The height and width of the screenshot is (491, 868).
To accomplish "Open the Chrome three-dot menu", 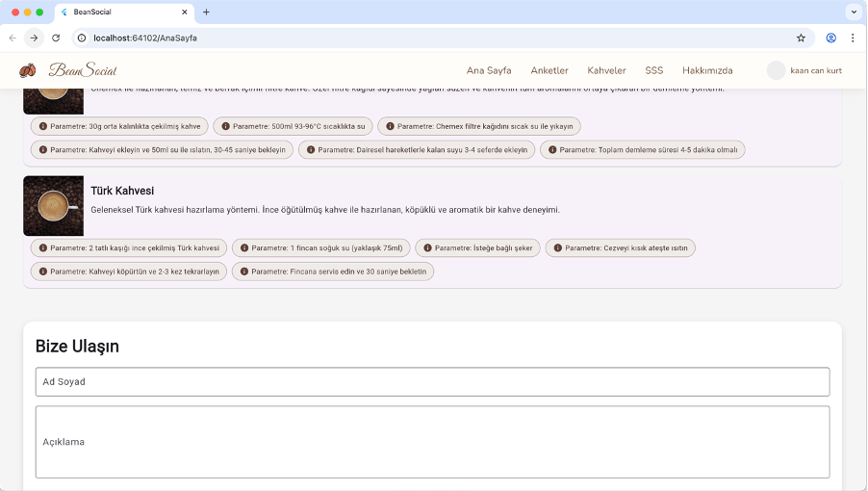I will click(853, 38).
